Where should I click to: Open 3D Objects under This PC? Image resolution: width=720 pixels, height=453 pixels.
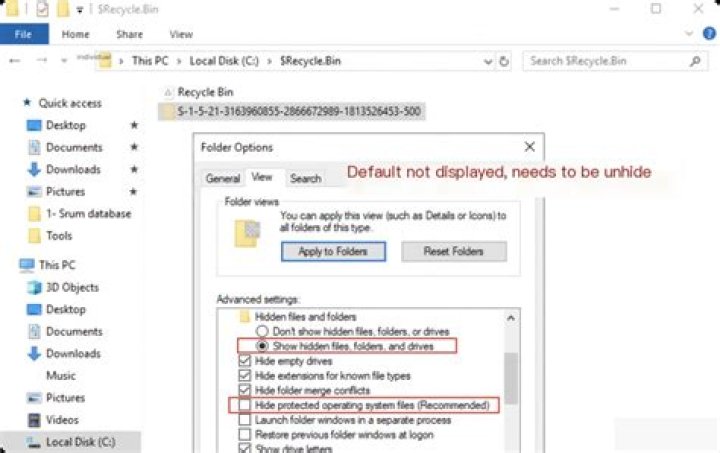pyautogui.click(x=72, y=287)
